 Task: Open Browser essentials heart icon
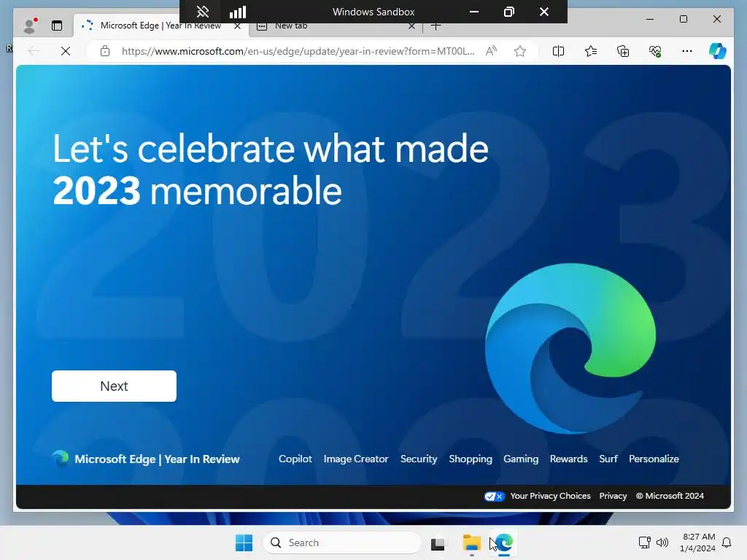coord(655,51)
